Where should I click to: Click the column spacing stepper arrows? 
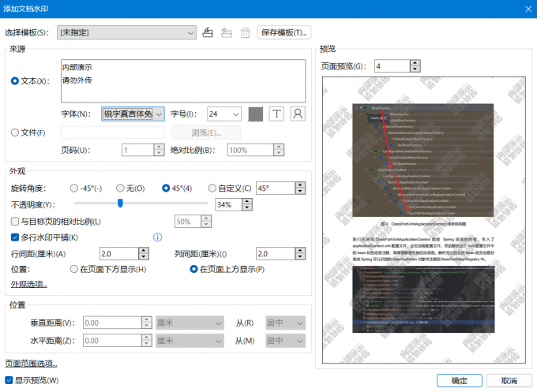[x=300, y=254]
